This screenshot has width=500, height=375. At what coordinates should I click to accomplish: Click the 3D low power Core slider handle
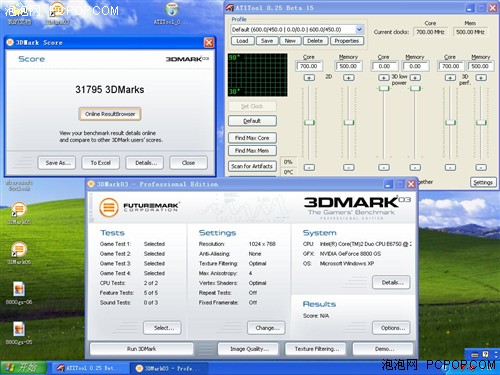point(384,88)
